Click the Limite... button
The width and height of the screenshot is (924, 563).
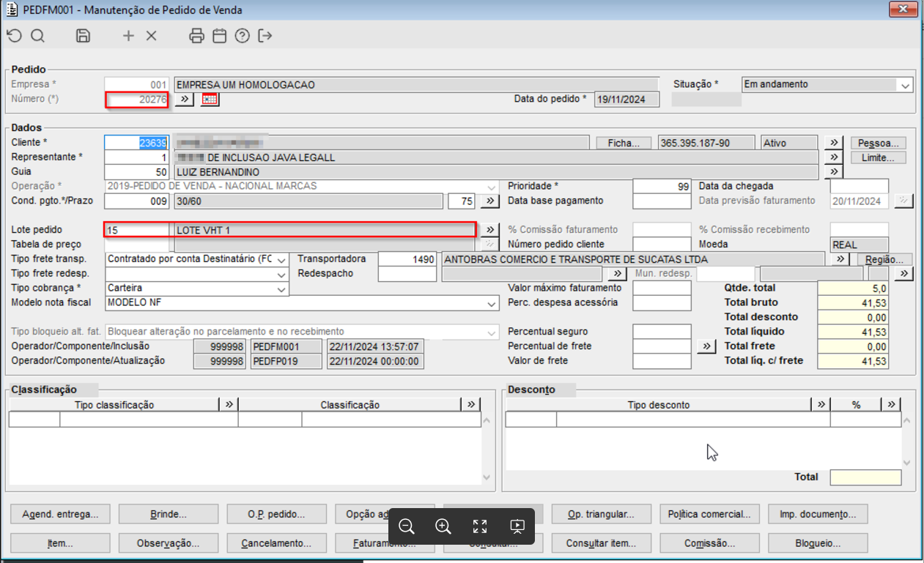pos(879,157)
